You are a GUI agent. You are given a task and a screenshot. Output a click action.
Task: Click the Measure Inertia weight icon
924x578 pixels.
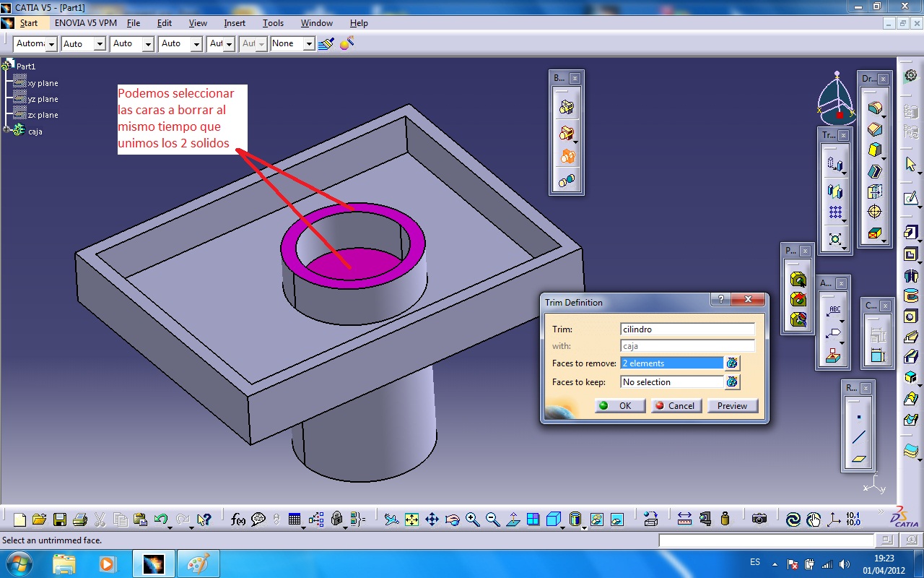click(725, 519)
